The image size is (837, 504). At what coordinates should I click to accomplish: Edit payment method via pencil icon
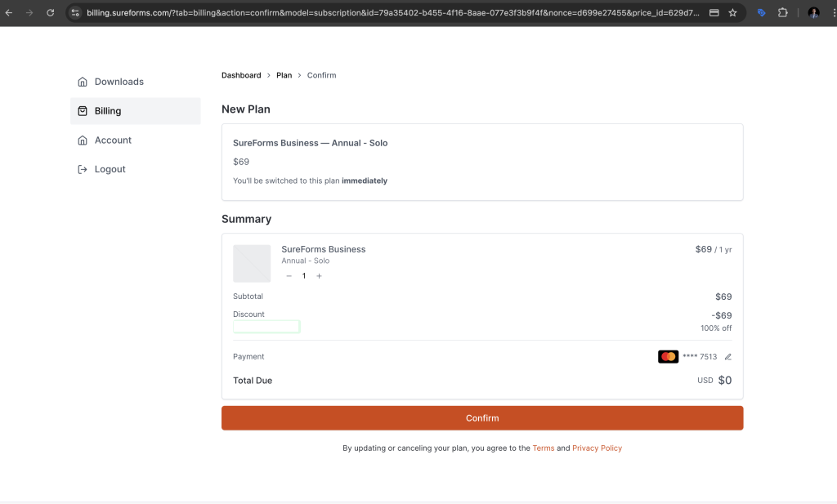727,356
